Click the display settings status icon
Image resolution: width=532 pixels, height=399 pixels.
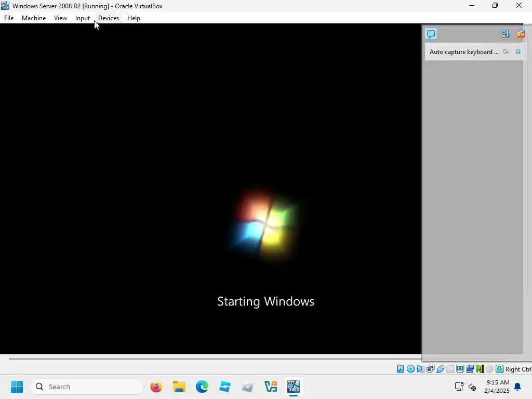coord(460,369)
